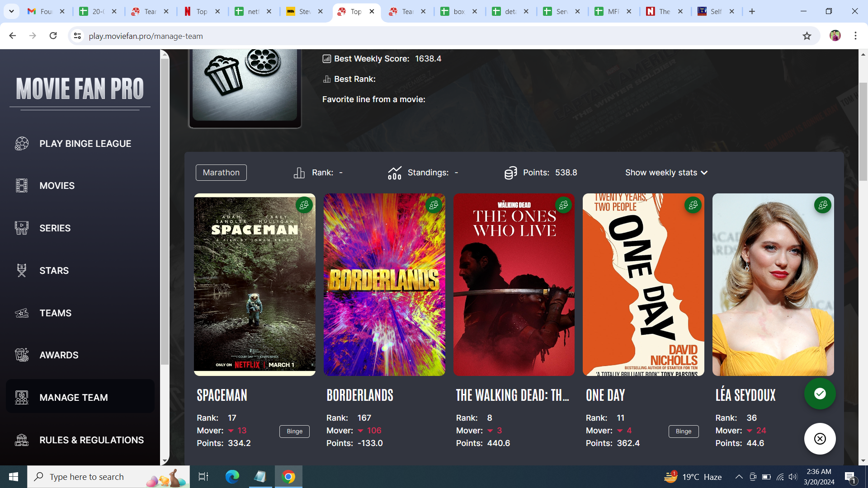Click the address bar URL field

(x=443, y=36)
